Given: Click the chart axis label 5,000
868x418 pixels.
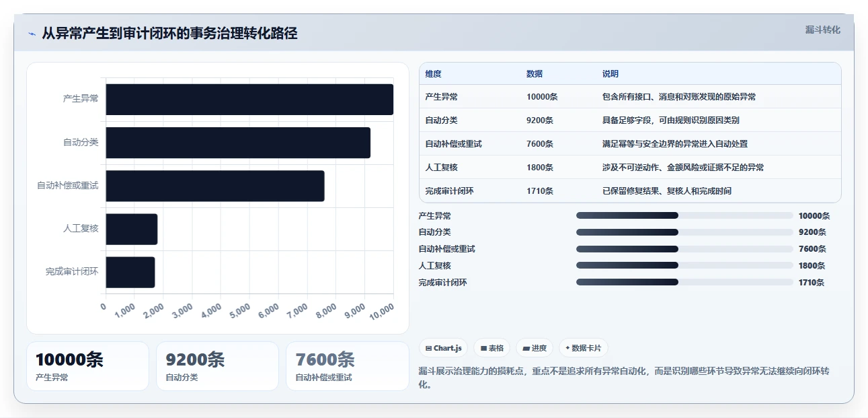Looking at the screenshot, I should click(x=239, y=311).
